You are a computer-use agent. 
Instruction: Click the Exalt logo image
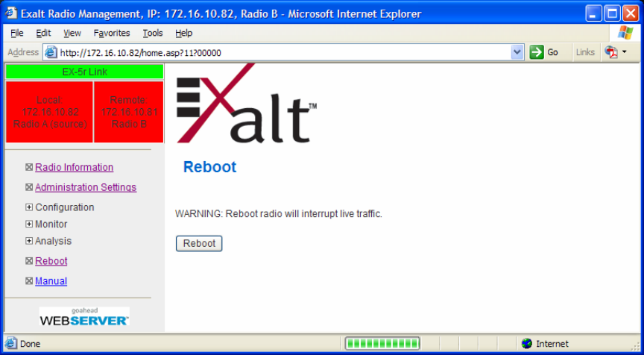tap(247, 104)
